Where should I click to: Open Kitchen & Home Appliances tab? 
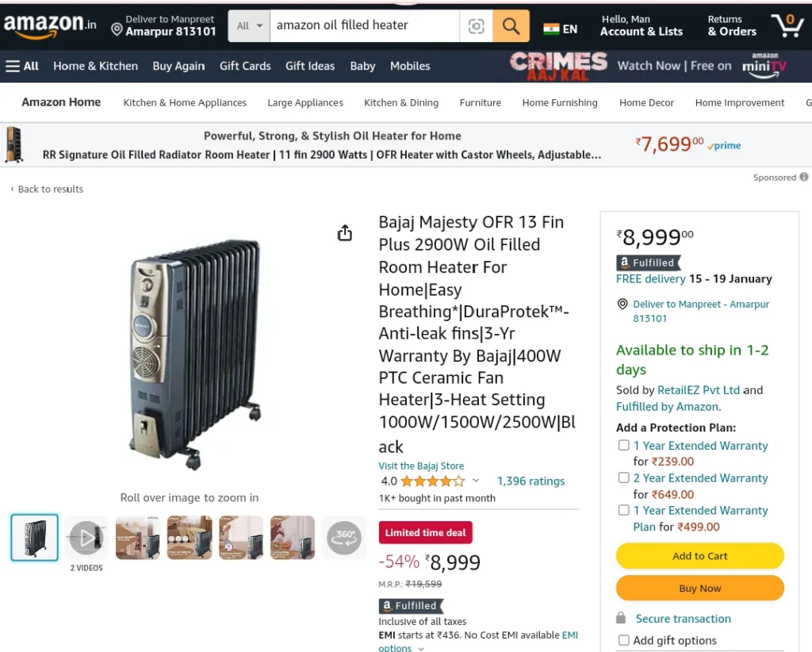[185, 102]
